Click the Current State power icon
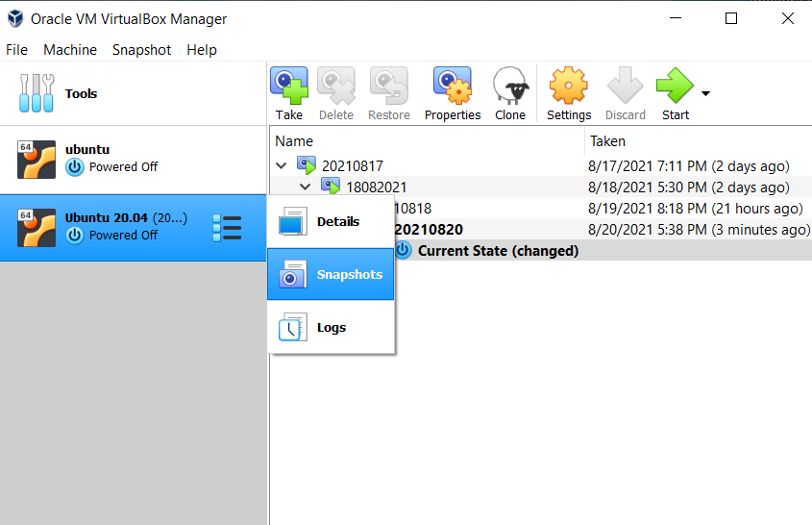This screenshot has height=525, width=812. click(x=403, y=250)
